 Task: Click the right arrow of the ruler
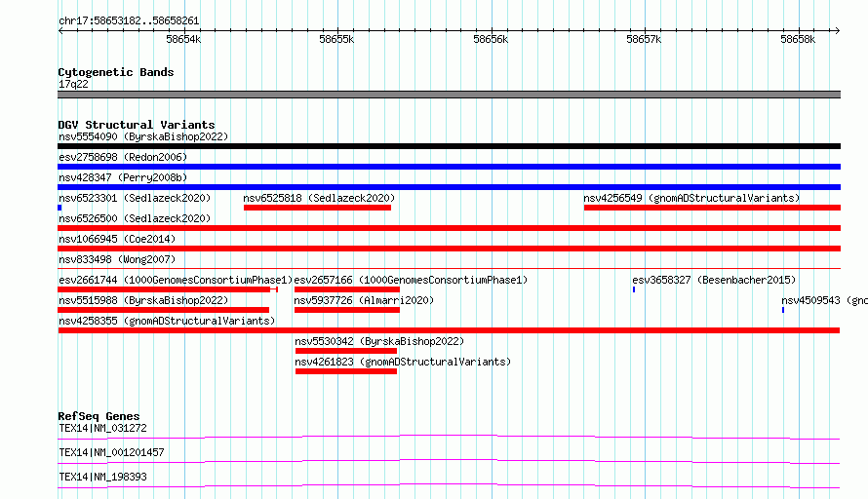837,30
